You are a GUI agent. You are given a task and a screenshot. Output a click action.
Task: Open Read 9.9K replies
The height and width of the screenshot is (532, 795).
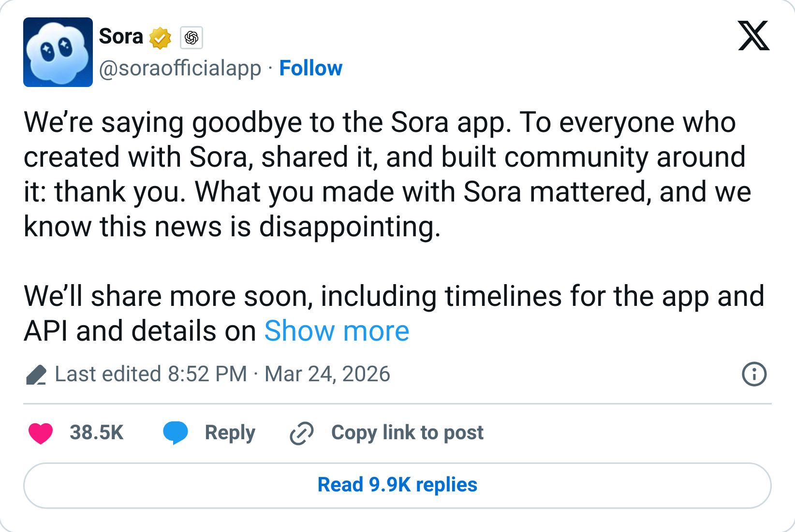397,485
